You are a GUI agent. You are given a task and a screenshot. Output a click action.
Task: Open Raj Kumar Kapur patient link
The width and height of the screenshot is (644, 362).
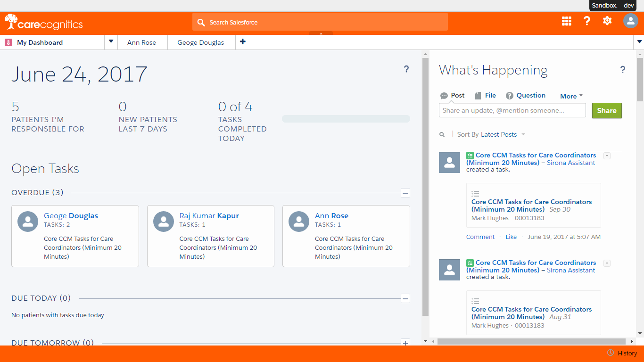[x=209, y=216]
